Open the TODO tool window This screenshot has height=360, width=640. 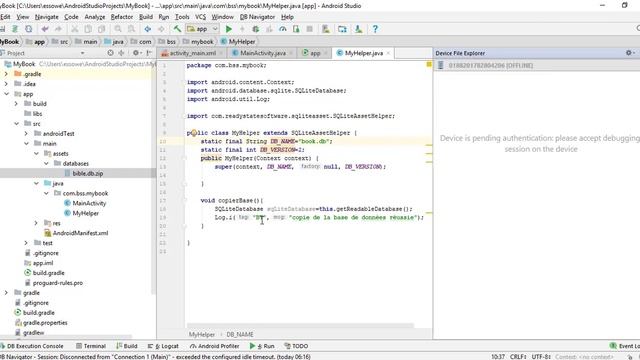click(296, 346)
